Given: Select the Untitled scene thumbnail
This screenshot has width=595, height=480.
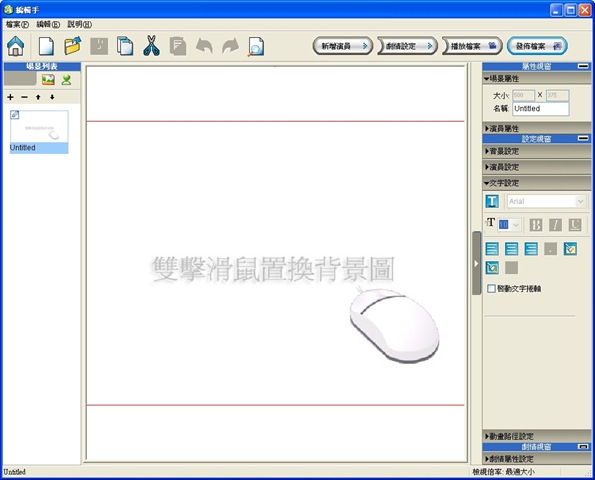Looking at the screenshot, I should [39, 132].
